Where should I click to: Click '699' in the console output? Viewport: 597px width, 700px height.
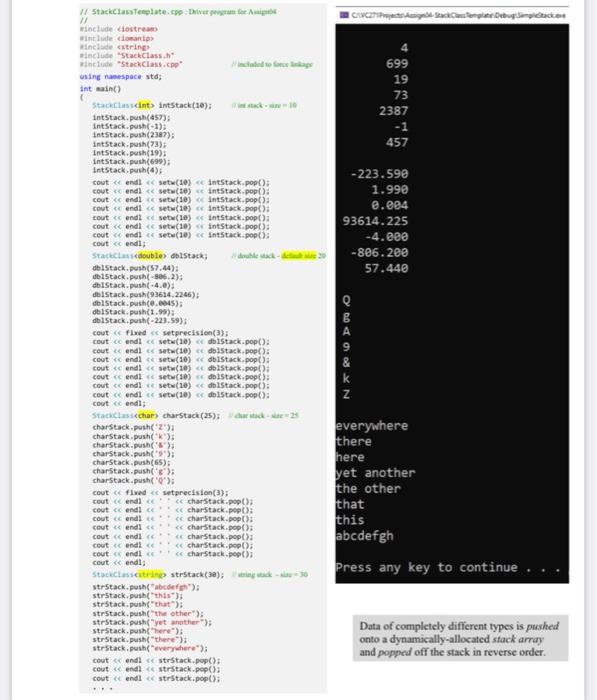point(397,63)
